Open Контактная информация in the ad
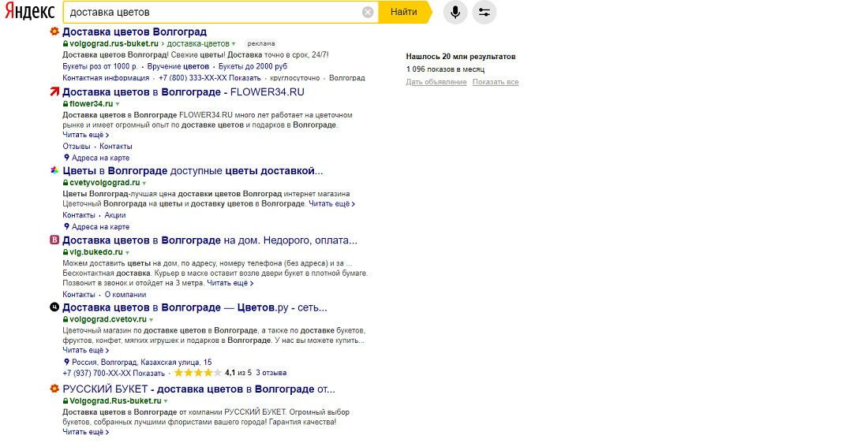This screenshot has height=443, width=868. [106, 78]
